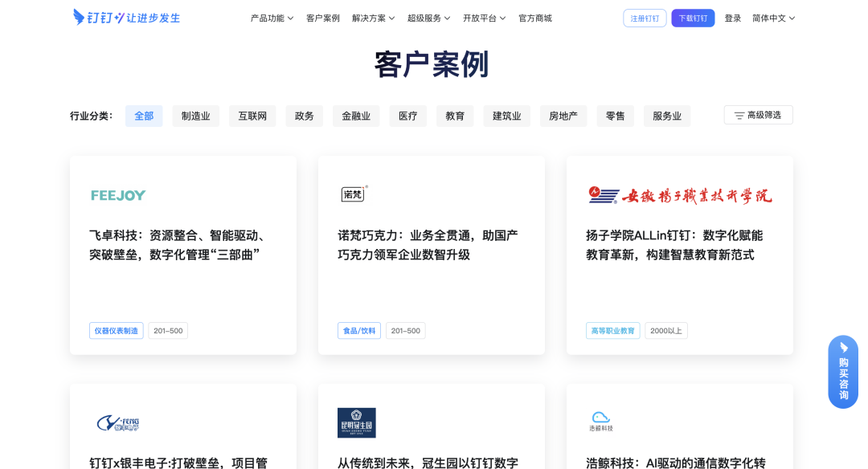Filter cases by 建筑业

coord(507,116)
